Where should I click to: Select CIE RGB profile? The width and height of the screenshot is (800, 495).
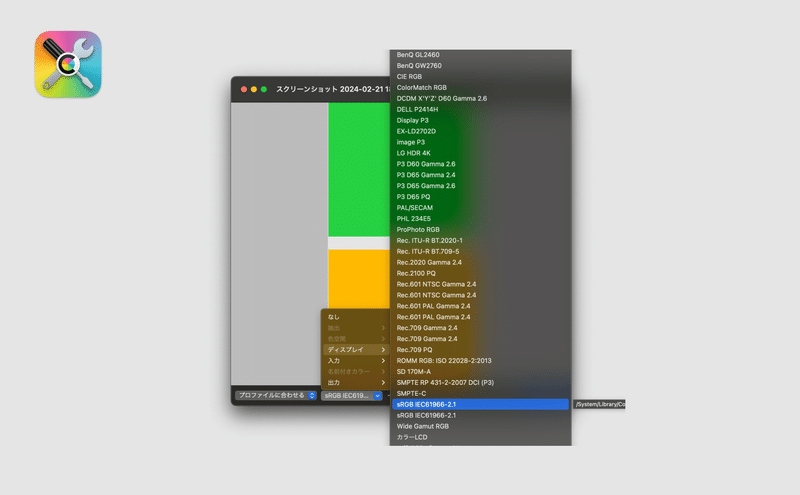(x=481, y=77)
